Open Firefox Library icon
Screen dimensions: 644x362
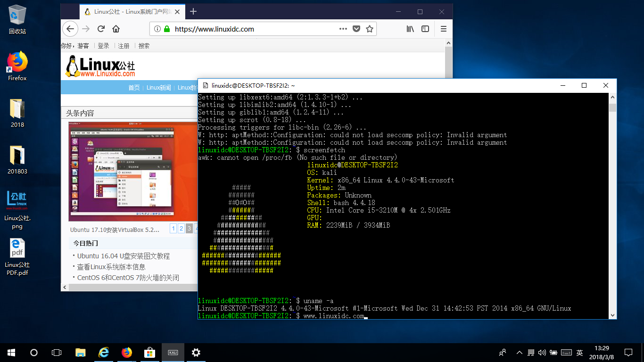tap(410, 29)
